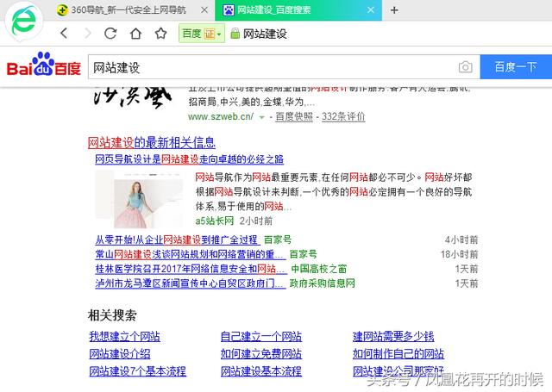
Task: Open www.szweb.cn result URL
Action: pyautogui.click(x=221, y=116)
